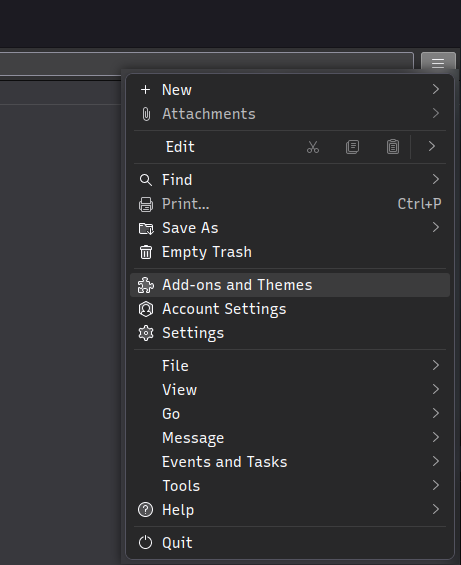Open the File menu
Image resolution: width=461 pixels, height=565 pixels.
click(290, 366)
